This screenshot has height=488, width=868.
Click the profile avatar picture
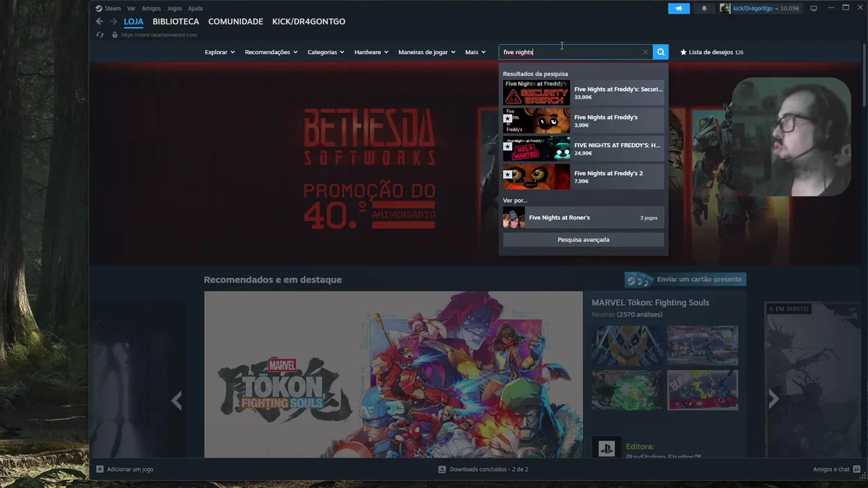pos(725,8)
